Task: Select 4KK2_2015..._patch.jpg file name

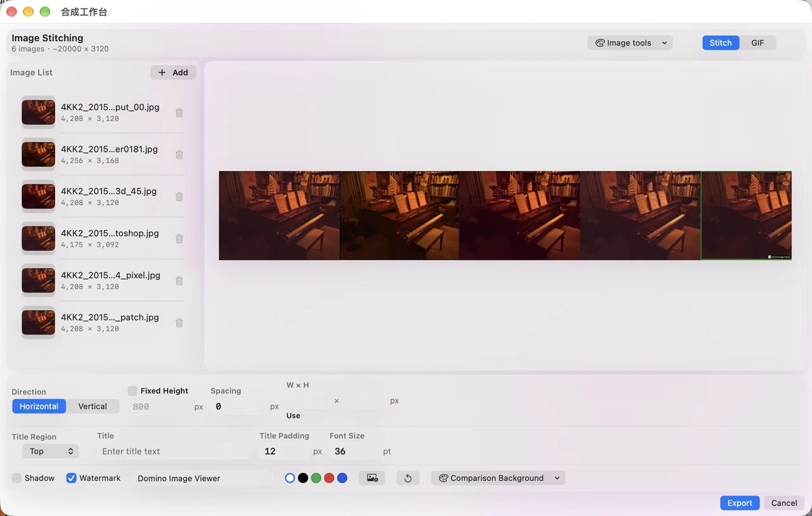Action: coord(110,318)
